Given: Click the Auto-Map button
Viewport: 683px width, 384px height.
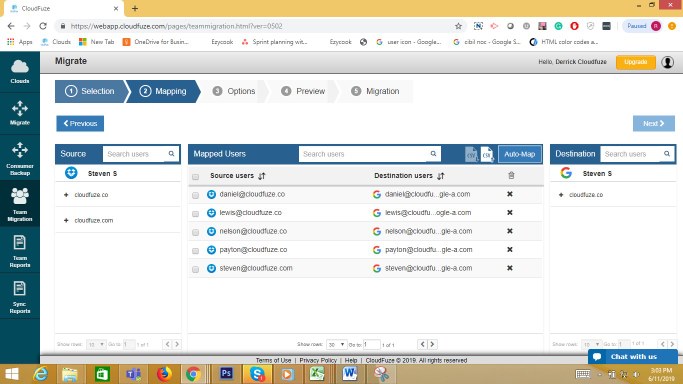Looking at the screenshot, I should tap(519, 154).
